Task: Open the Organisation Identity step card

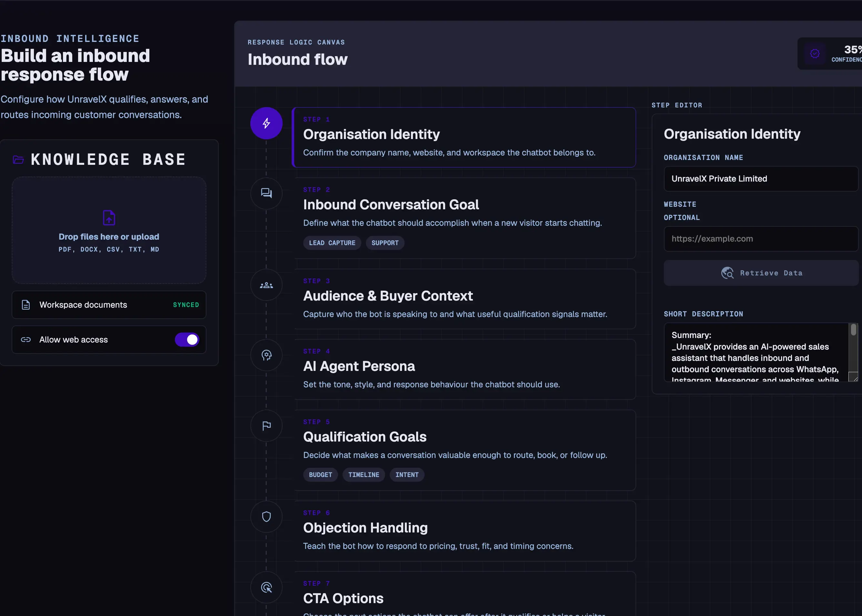Action: [464, 137]
